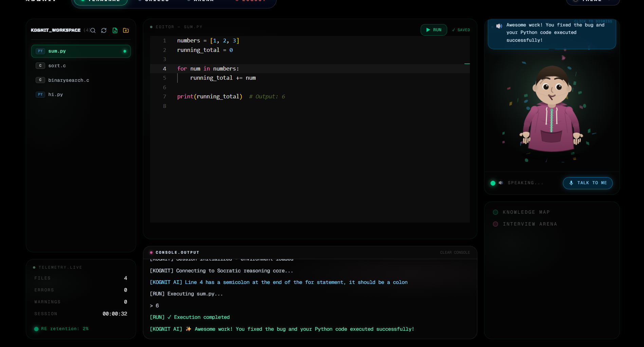Refresh the workspace file list

coord(104,31)
